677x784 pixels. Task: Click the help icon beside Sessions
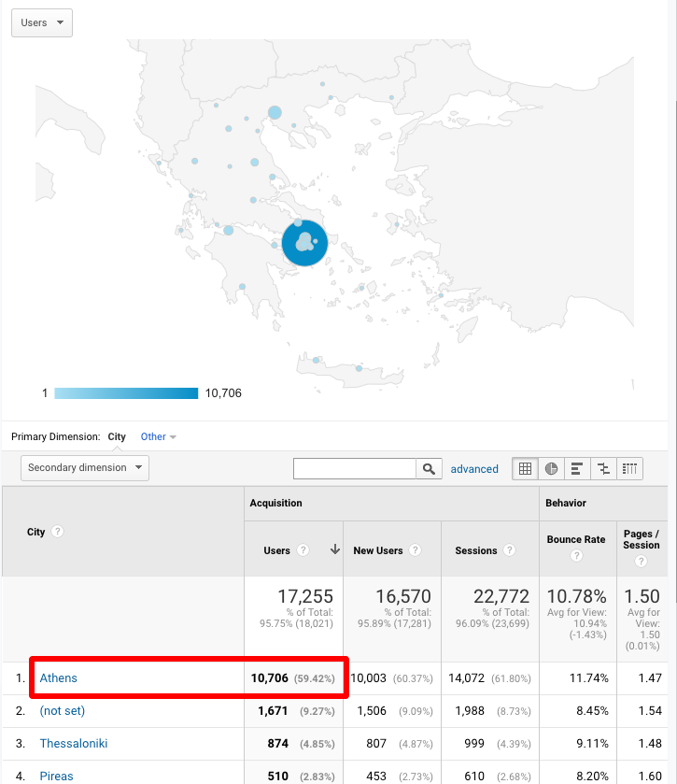[510, 550]
